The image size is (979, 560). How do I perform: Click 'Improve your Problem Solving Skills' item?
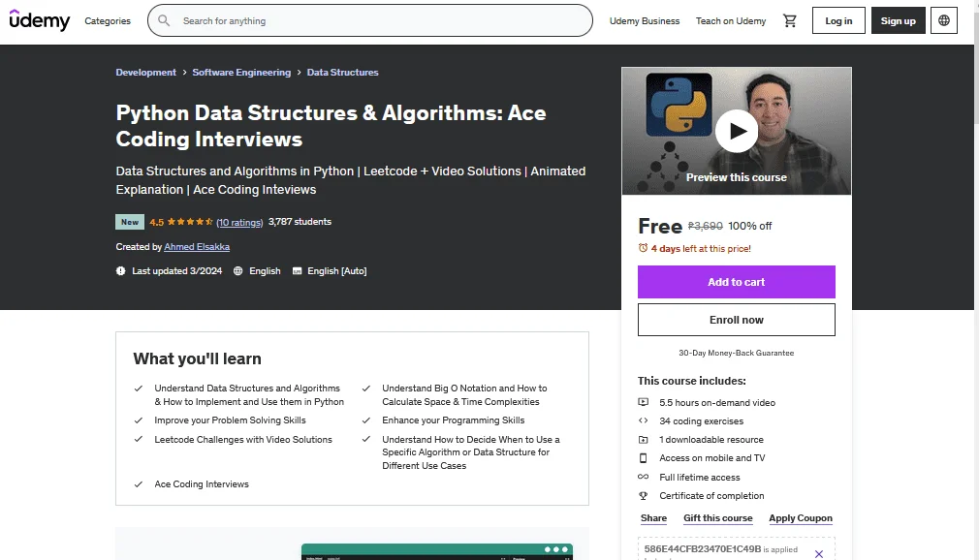tap(231, 420)
